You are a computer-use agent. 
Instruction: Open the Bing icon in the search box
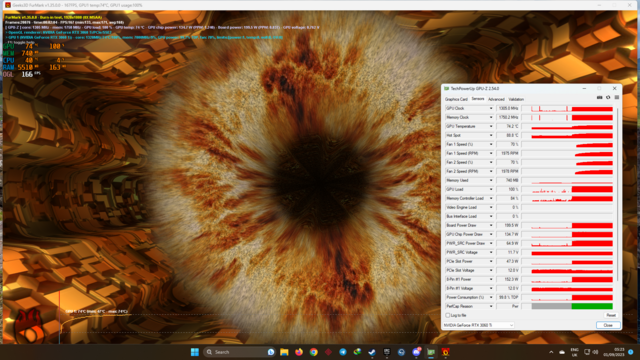pyautogui.click(x=271, y=352)
